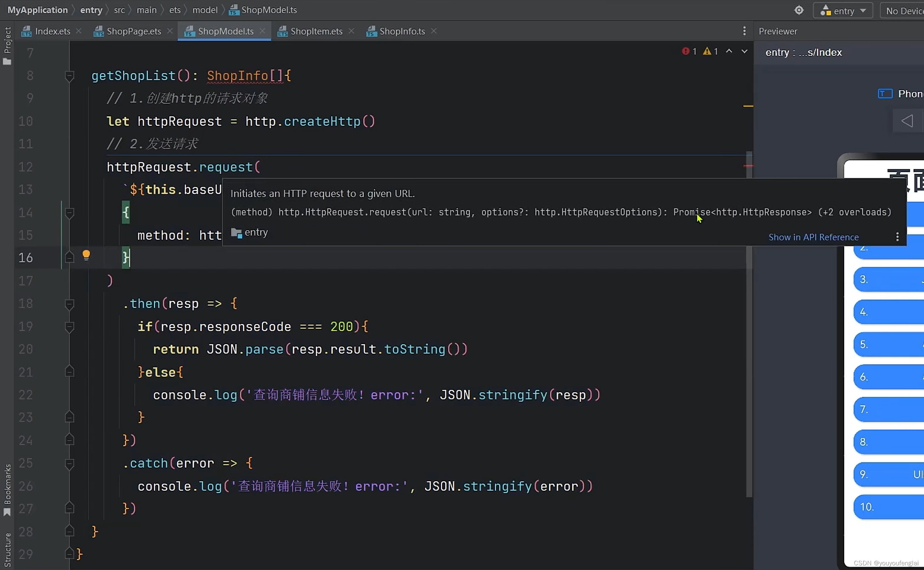Click the blue item 10 in preview

[x=888, y=506]
